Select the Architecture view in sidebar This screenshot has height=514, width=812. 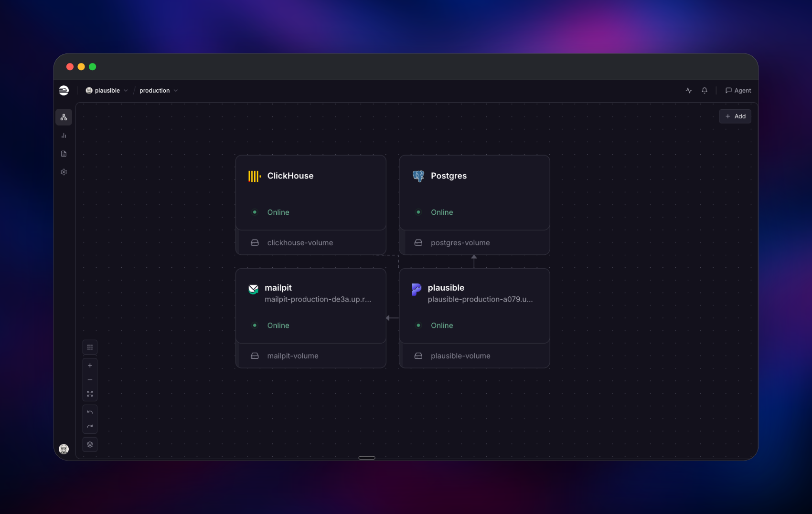coord(64,117)
